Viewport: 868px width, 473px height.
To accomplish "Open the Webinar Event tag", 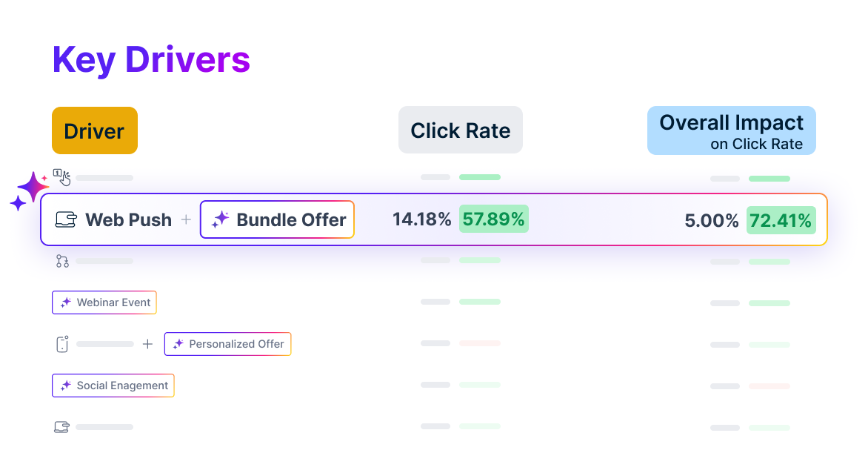I will [104, 302].
